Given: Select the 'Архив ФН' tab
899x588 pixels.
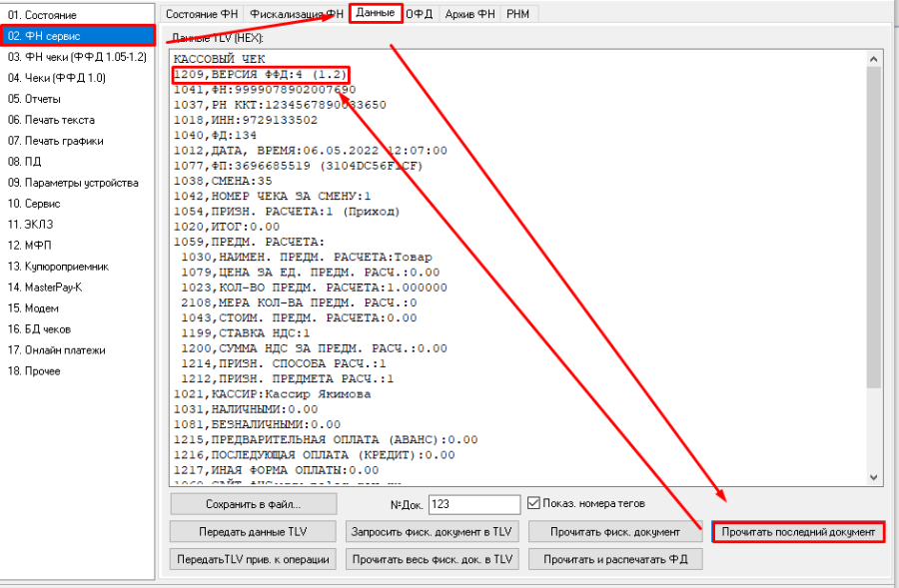Looking at the screenshot, I should point(470,14).
